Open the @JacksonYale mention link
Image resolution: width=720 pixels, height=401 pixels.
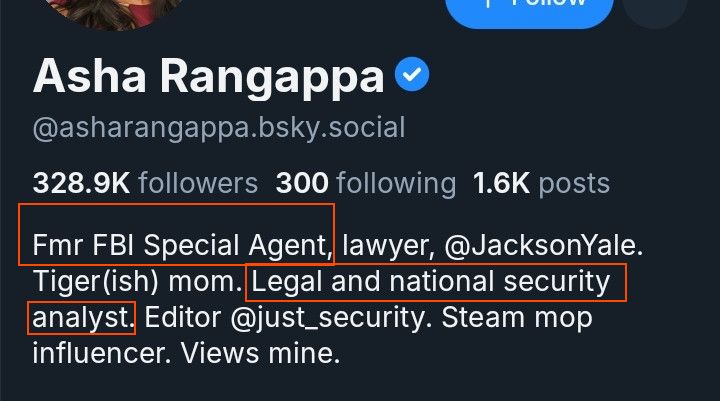(x=543, y=245)
